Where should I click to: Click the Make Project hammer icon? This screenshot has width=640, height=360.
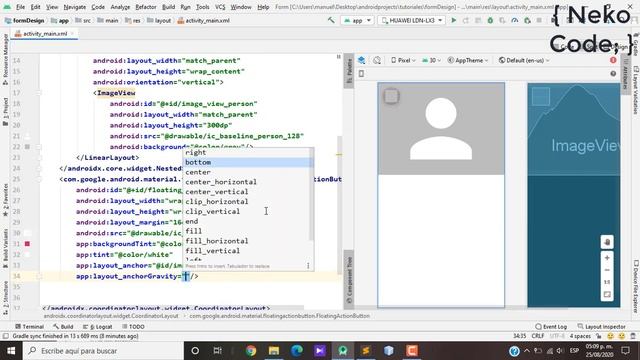pyautogui.click(x=331, y=20)
